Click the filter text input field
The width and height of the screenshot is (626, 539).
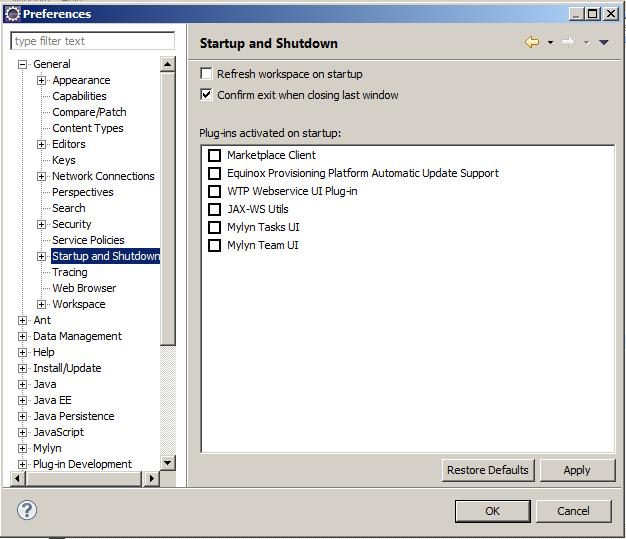pos(92,41)
